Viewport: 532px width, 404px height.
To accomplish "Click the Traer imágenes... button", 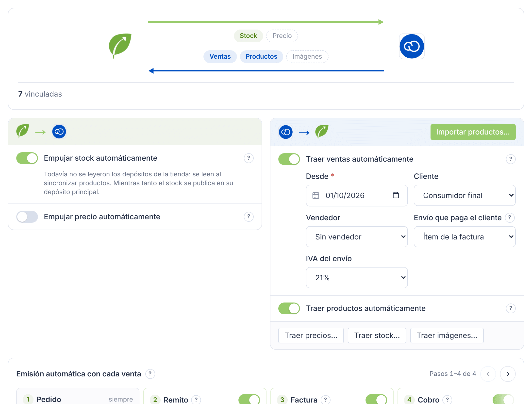I will 447,335.
